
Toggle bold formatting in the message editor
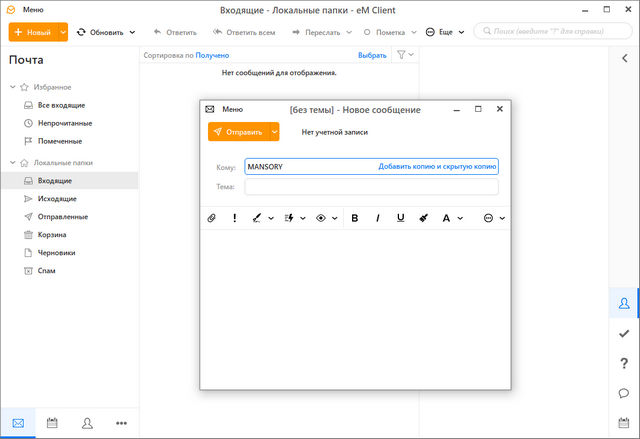click(355, 217)
